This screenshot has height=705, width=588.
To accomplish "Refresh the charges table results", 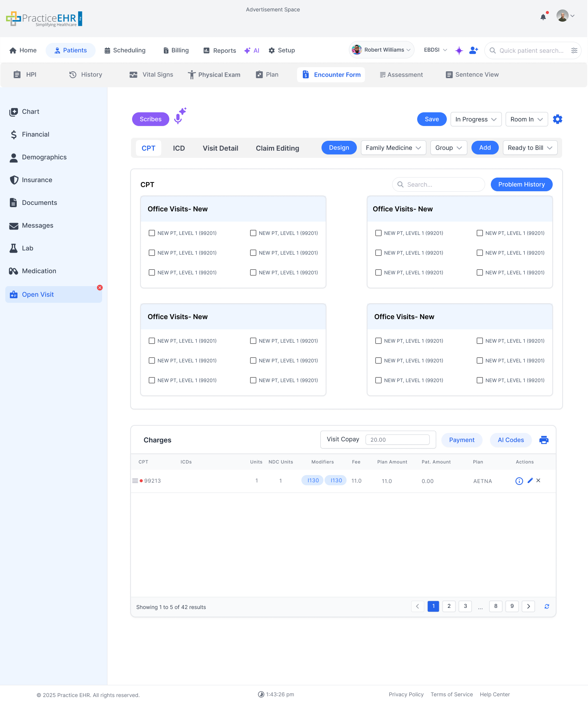I will coord(547,606).
